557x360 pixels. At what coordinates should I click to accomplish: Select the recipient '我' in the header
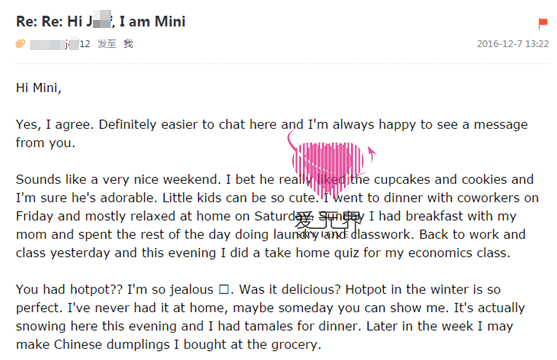tap(128, 44)
